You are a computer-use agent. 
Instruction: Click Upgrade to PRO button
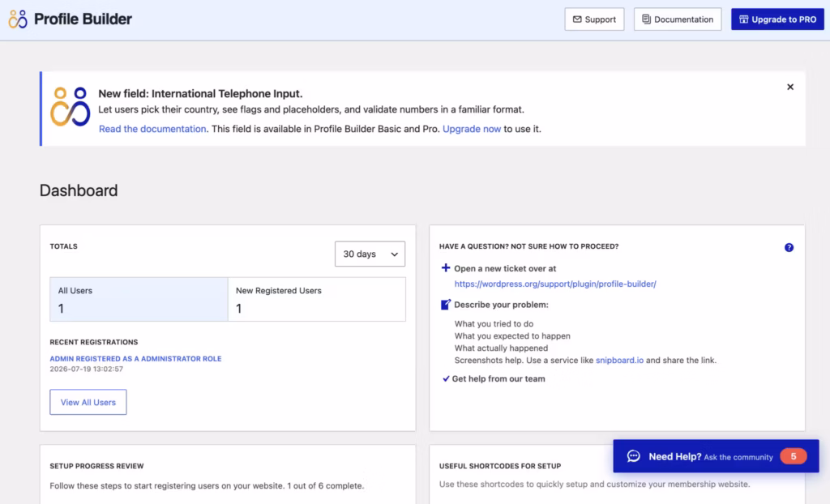(x=777, y=19)
